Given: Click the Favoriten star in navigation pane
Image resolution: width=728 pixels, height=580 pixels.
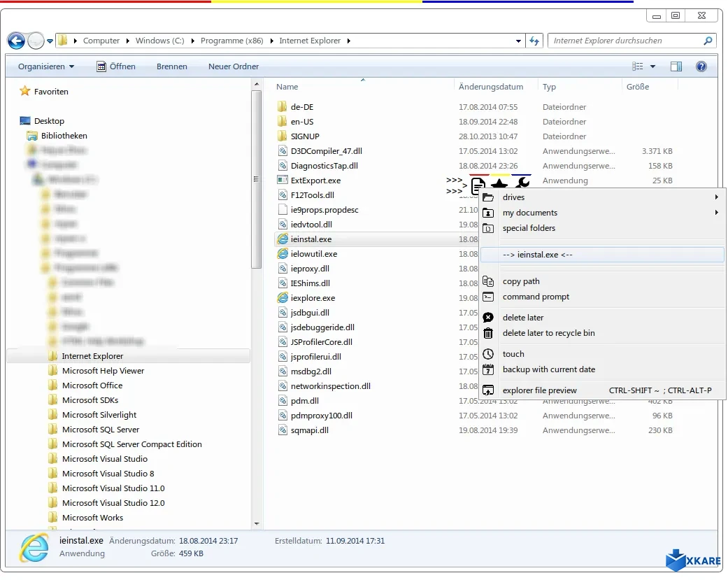Looking at the screenshot, I should (x=25, y=92).
